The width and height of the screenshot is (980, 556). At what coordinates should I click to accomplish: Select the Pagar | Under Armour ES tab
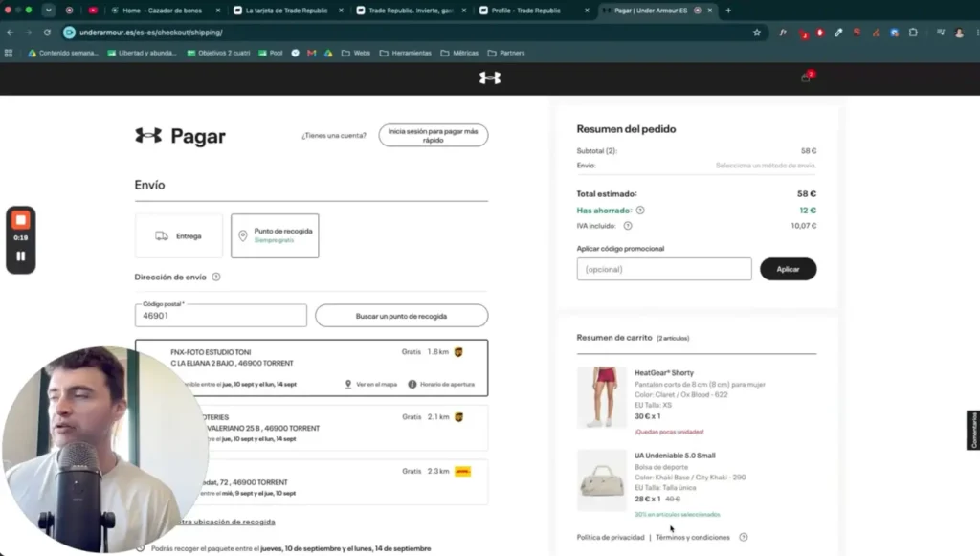[650, 10]
